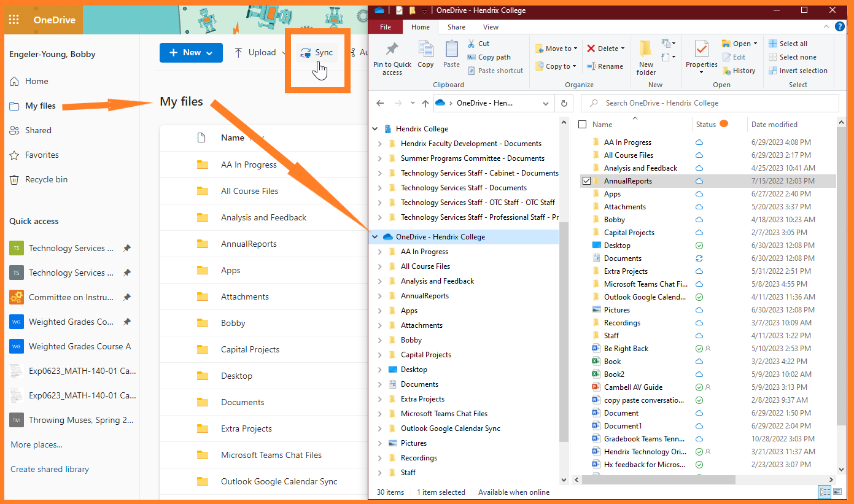Click the Sync icon in OneDrive toolbar
Screen dimensions: 854x504
305,53
